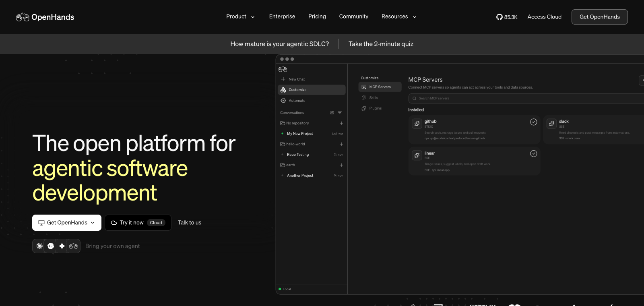Image resolution: width=644 pixels, height=306 pixels.
Task: Click the OpenHands hands agent icon
Action: coord(73,246)
